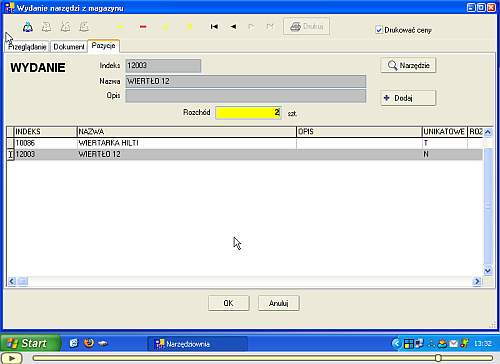Click the magnifier Narzędzie search button
The height and width of the screenshot is (364, 500).
408,65
